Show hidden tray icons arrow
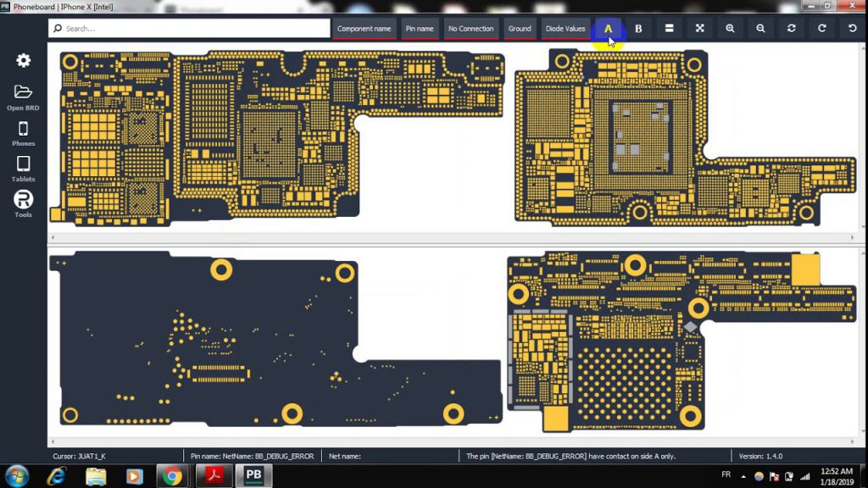This screenshot has height=488, width=868. [x=743, y=476]
